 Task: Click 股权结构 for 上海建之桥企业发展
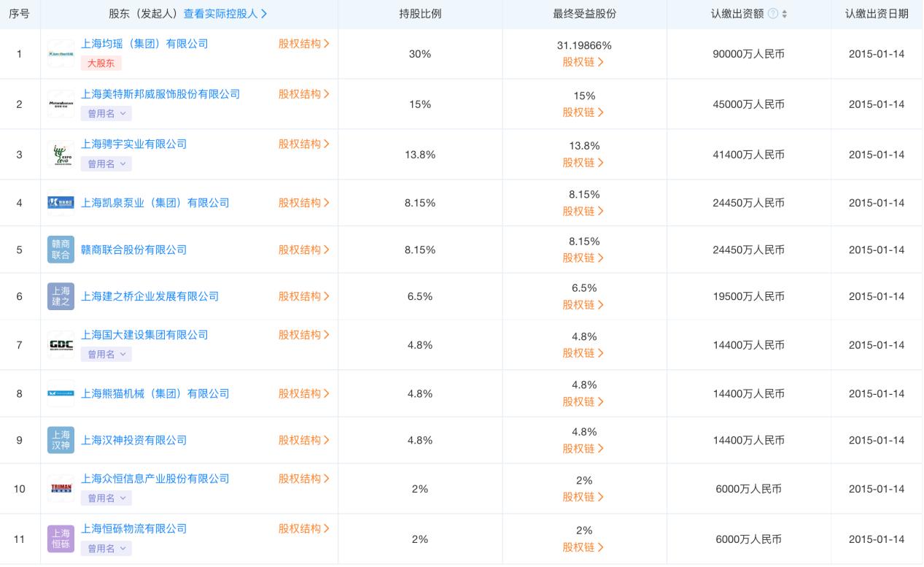coord(304,296)
